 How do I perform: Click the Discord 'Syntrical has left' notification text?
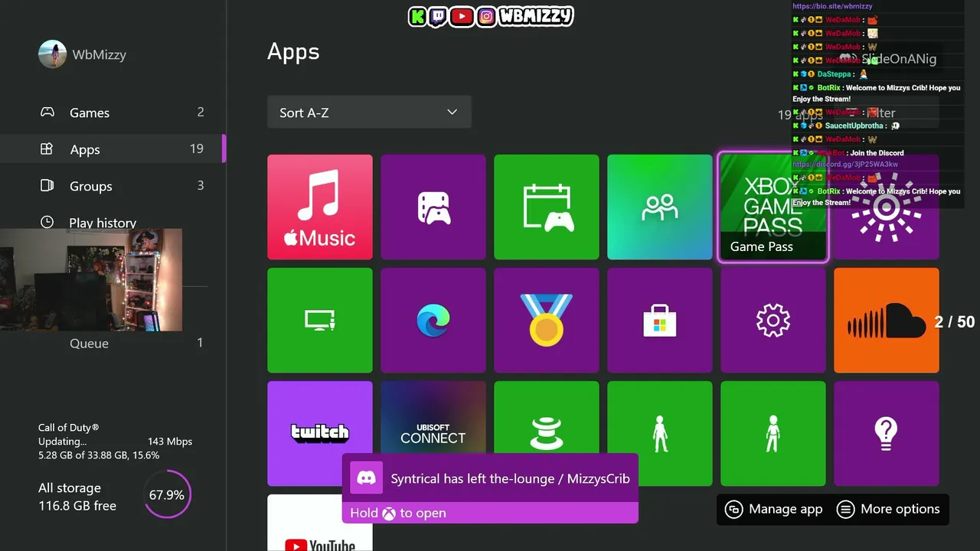point(510,478)
